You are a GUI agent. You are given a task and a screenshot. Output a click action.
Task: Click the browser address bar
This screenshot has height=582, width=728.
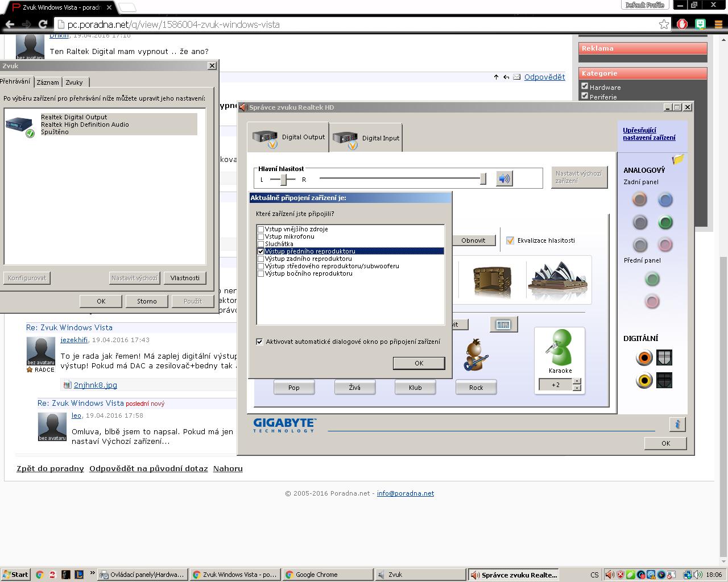pyautogui.click(x=362, y=24)
